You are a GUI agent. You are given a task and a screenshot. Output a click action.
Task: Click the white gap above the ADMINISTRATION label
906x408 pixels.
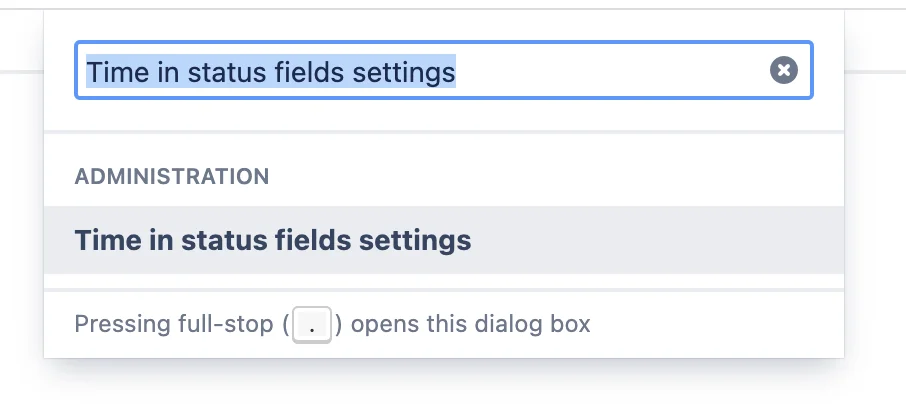coord(444,149)
